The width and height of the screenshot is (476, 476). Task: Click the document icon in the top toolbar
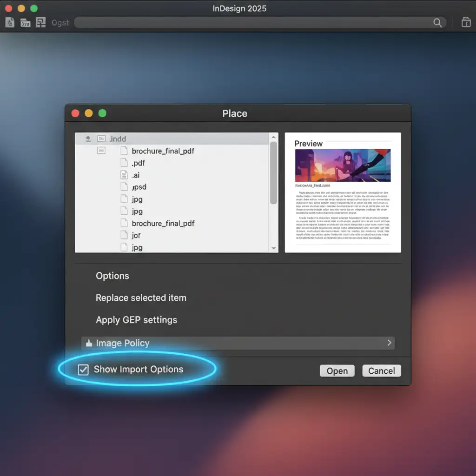(x=10, y=22)
